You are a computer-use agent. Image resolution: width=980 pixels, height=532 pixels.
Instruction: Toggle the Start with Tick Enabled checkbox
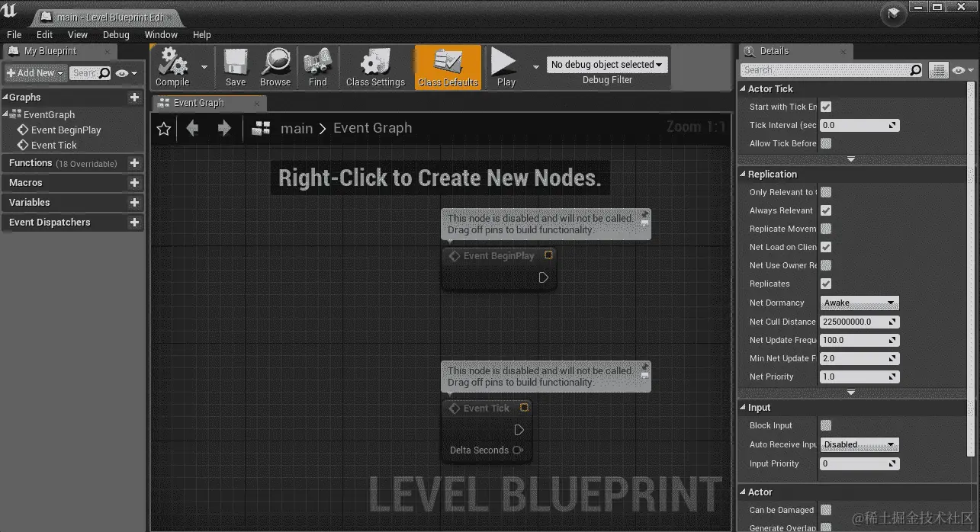826,107
